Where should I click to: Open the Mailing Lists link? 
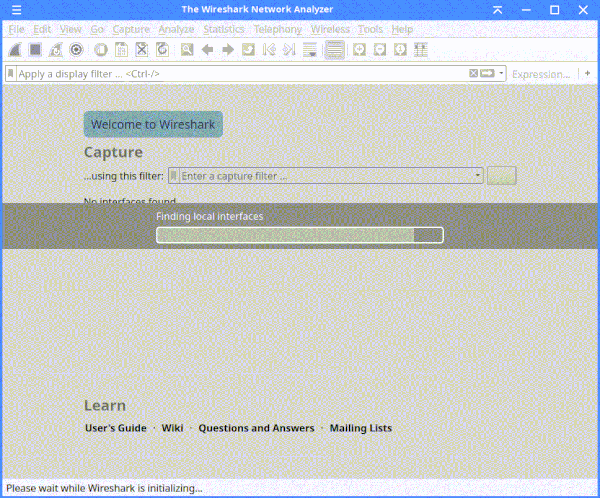pyautogui.click(x=361, y=428)
